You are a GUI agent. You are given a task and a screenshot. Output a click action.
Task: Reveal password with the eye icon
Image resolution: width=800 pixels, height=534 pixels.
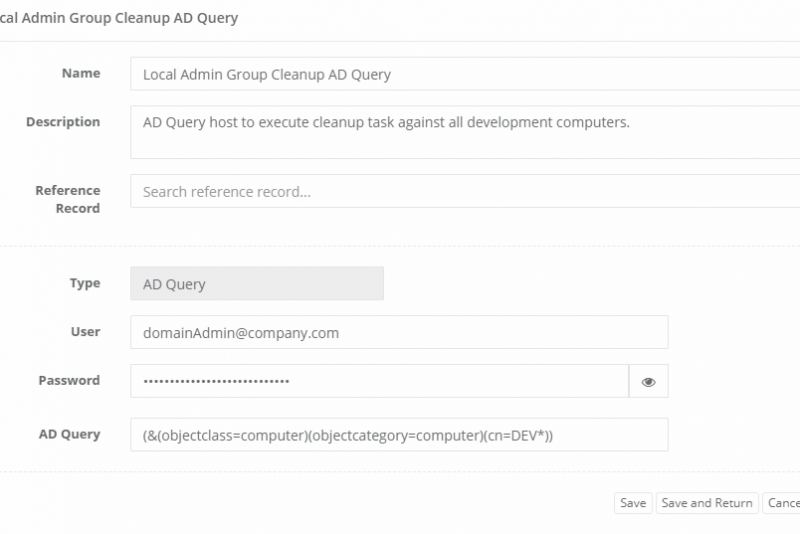tap(648, 381)
